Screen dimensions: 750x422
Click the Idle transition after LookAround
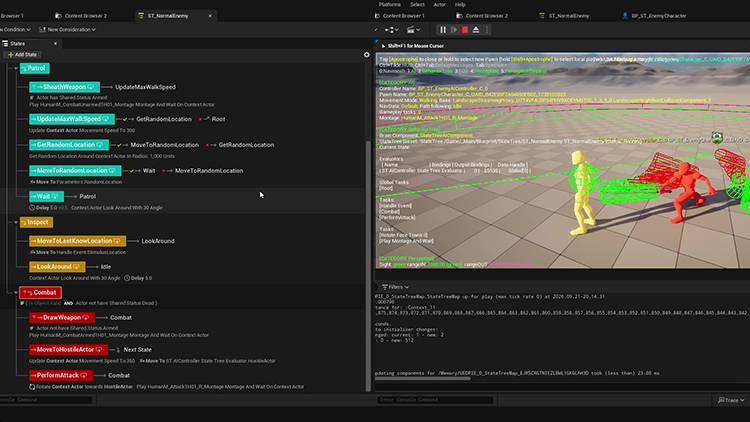pyautogui.click(x=106, y=267)
